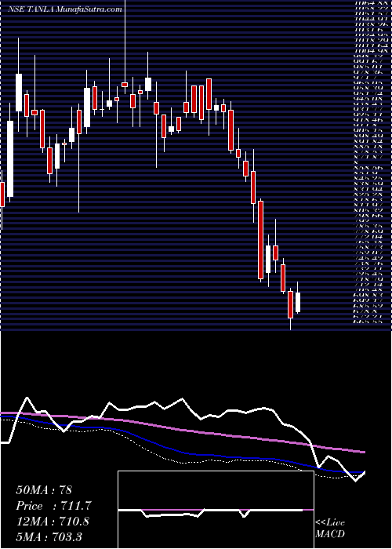The width and height of the screenshot is (392, 549).
Task: Click the 50MA : 78 label
Action: [44, 490]
